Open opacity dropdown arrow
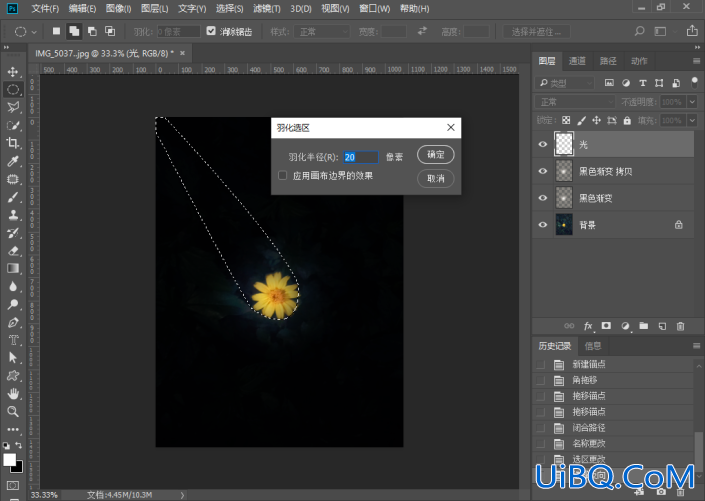Image resolution: width=705 pixels, height=501 pixels. 692,102
